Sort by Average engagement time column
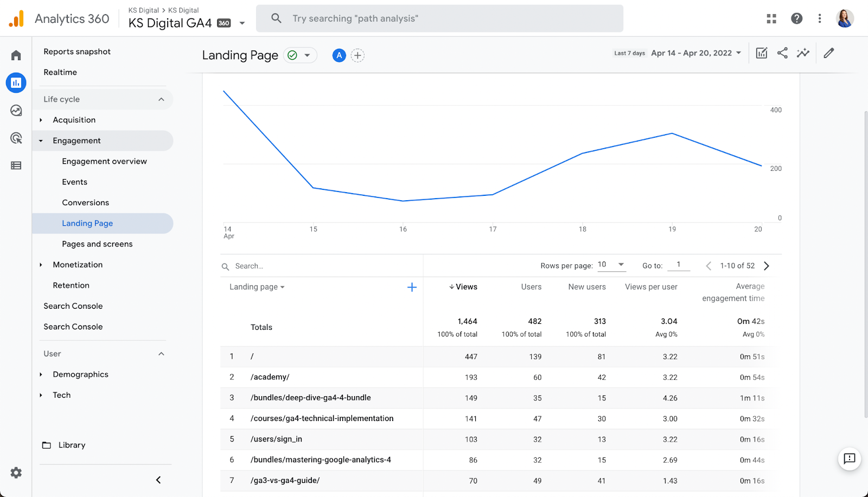The image size is (868, 497). [x=733, y=292]
